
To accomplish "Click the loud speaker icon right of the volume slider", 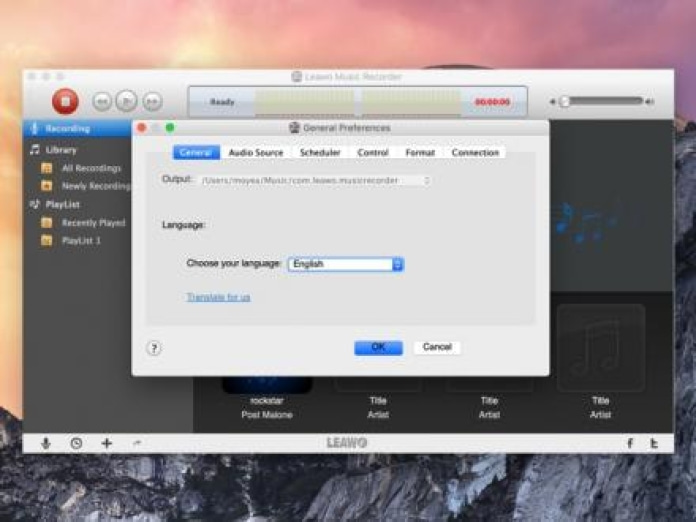I will click(x=650, y=102).
